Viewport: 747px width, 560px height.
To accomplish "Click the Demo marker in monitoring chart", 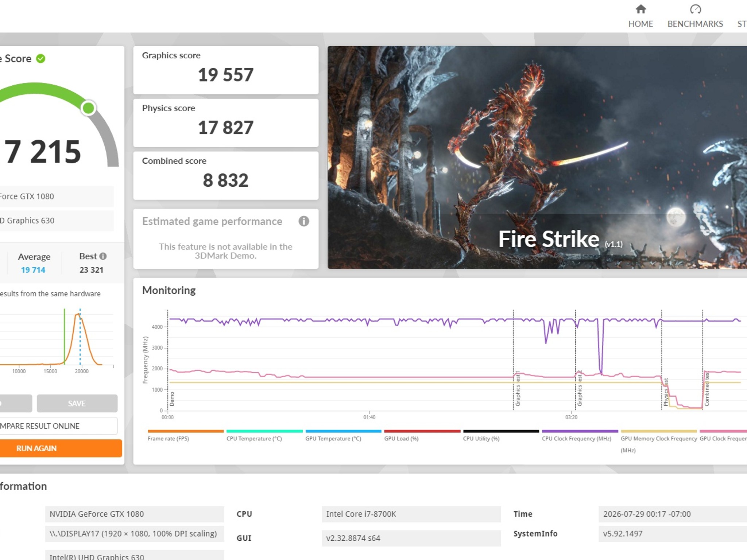I will 172,399.
